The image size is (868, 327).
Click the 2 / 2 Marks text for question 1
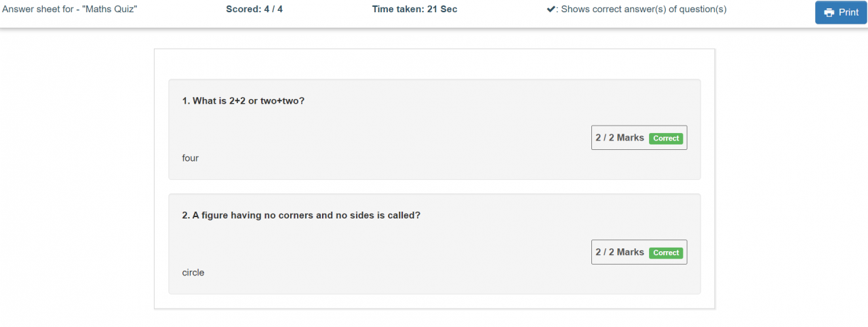tap(620, 138)
